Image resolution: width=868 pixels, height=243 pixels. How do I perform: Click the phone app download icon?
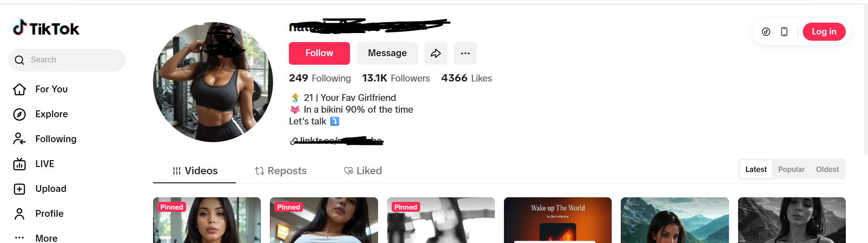point(784,32)
